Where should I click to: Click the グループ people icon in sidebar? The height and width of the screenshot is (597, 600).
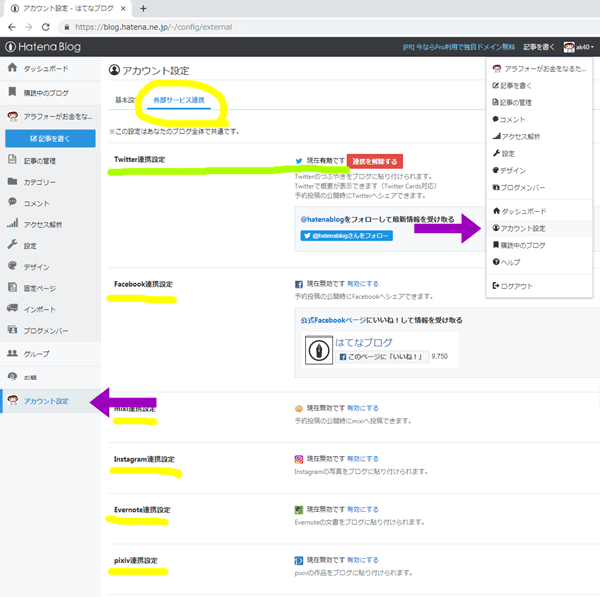[x=12, y=353]
